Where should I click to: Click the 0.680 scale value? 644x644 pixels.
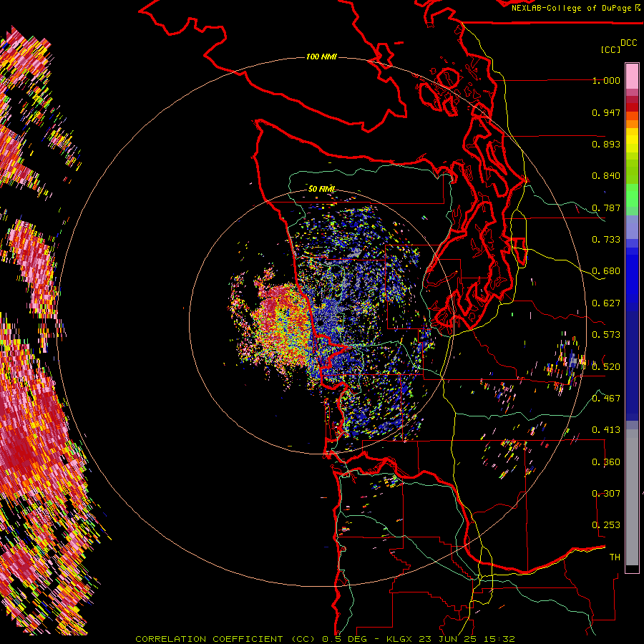pyautogui.click(x=606, y=271)
